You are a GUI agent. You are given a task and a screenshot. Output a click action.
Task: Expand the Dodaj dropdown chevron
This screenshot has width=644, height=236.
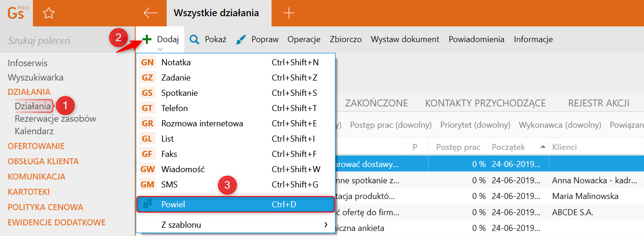pos(160,49)
